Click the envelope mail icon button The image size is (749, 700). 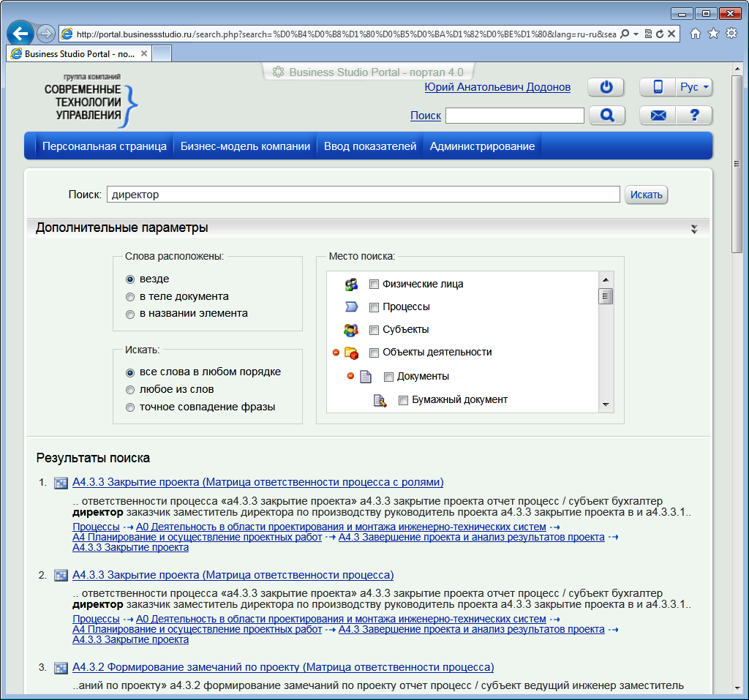pyautogui.click(x=658, y=116)
